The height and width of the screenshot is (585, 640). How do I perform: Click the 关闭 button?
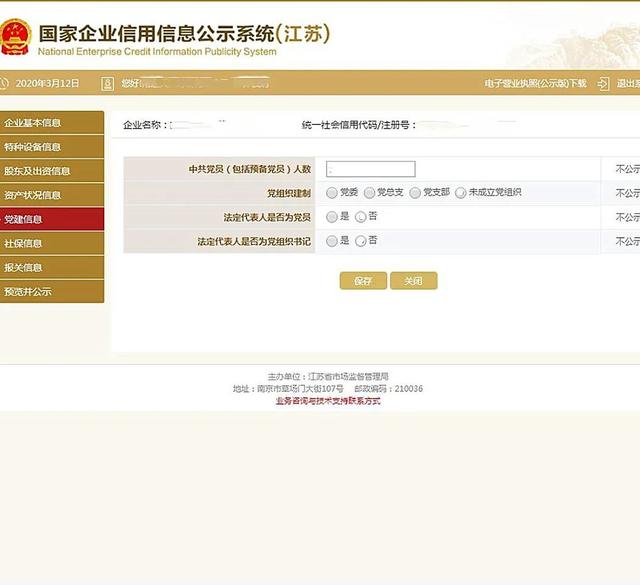click(413, 281)
